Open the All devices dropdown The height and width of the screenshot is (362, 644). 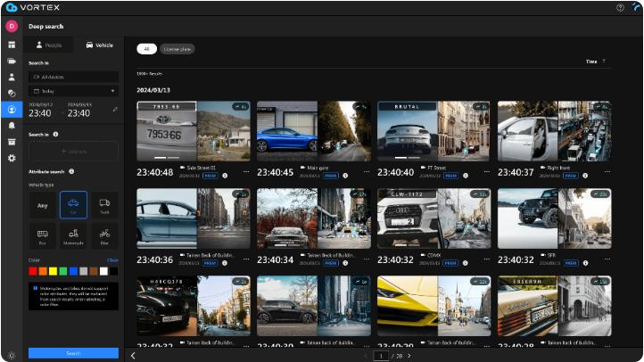coord(73,78)
